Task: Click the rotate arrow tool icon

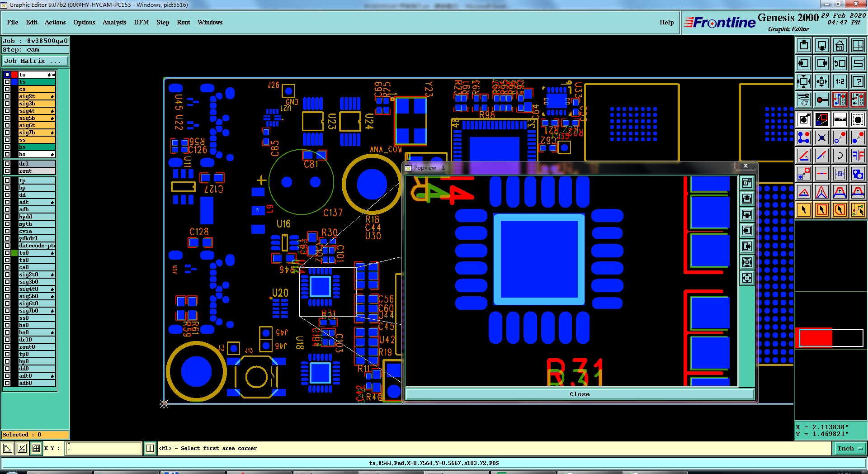Action: click(840, 156)
